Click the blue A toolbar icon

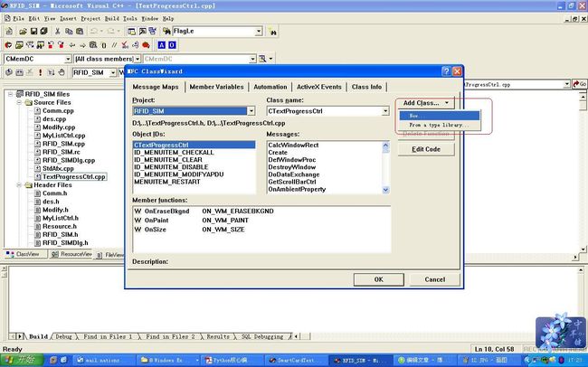(x=161, y=45)
